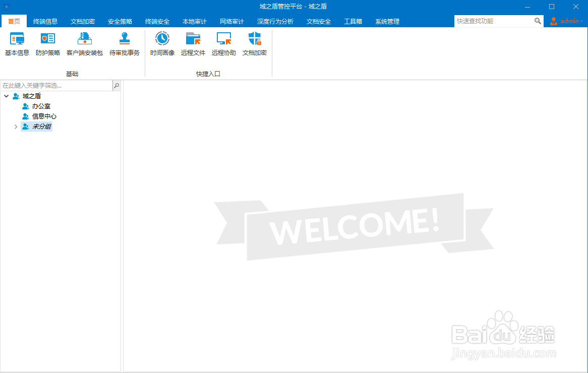Open the 系统管理 tab
Screen dimensions: 588x373
[387, 21]
